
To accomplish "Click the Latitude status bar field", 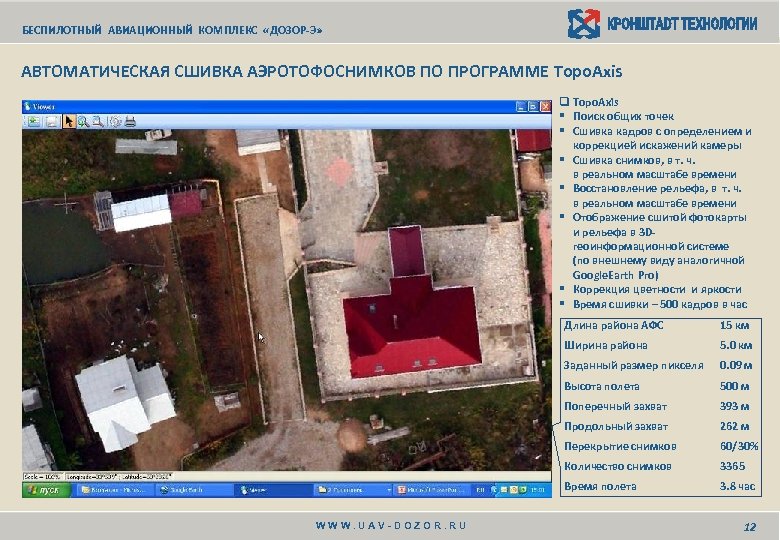I will 146,476.
